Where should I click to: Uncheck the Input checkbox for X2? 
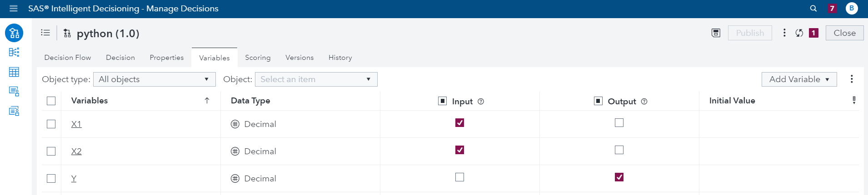point(459,150)
